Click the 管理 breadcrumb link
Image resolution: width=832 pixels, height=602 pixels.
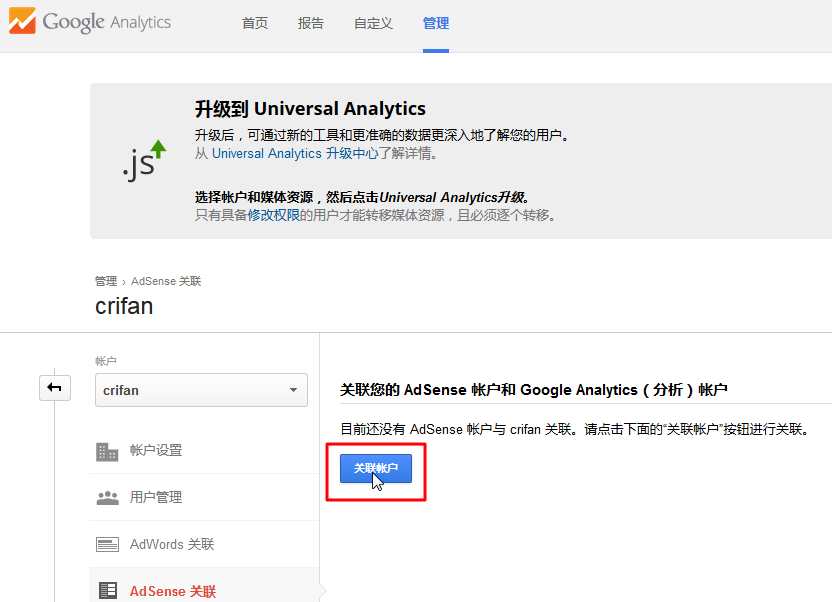click(x=106, y=281)
